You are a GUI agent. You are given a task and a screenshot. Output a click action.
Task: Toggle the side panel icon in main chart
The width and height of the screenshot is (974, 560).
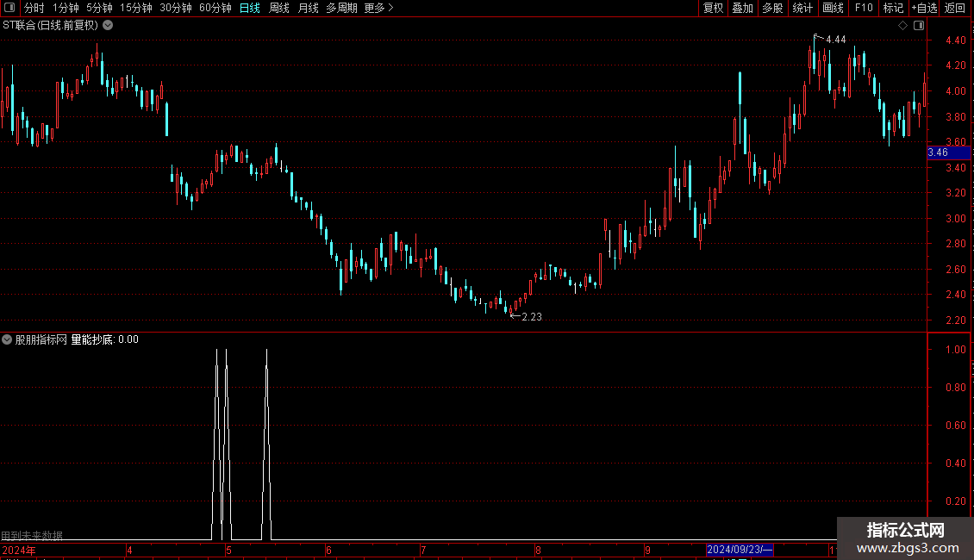click(919, 26)
